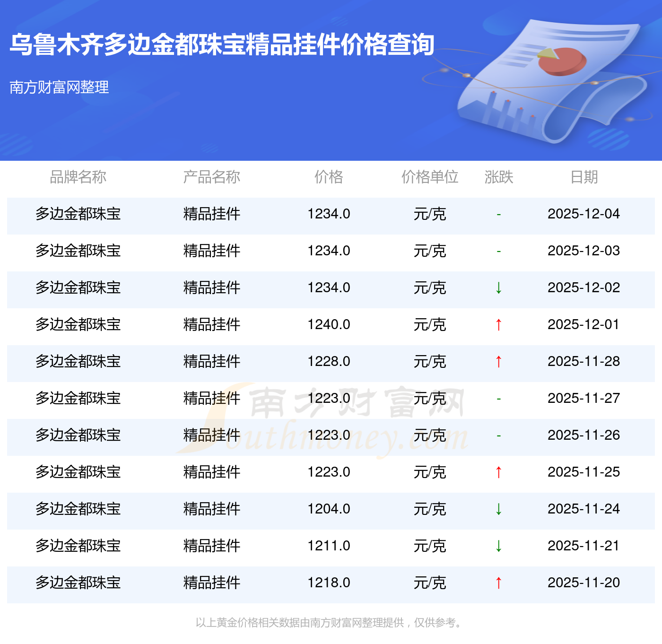662x644 pixels.
Task: Select the date 2025-11-25
Action: 584,472
